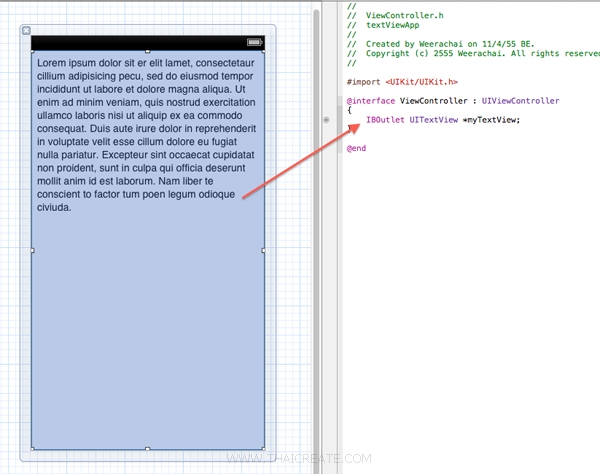Click "ViewController" in the @interface line

434,101
